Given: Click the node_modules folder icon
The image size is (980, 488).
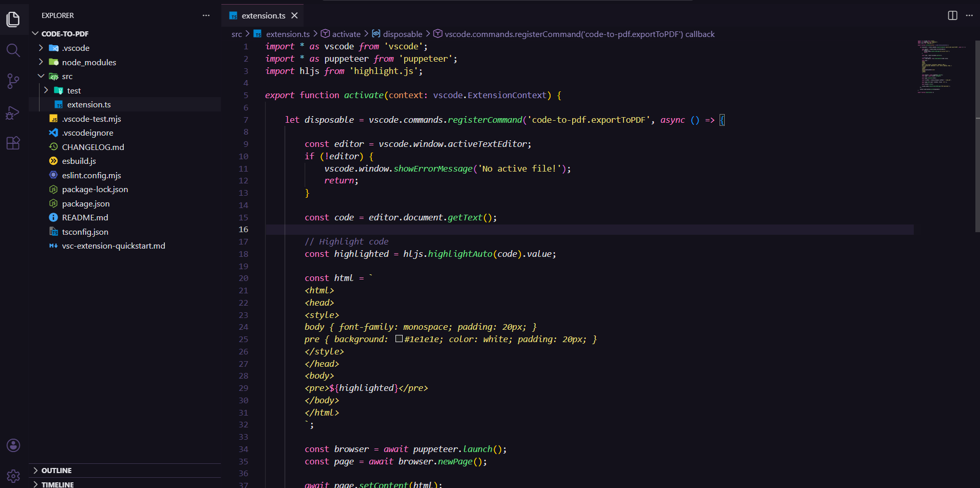Looking at the screenshot, I should 53,62.
